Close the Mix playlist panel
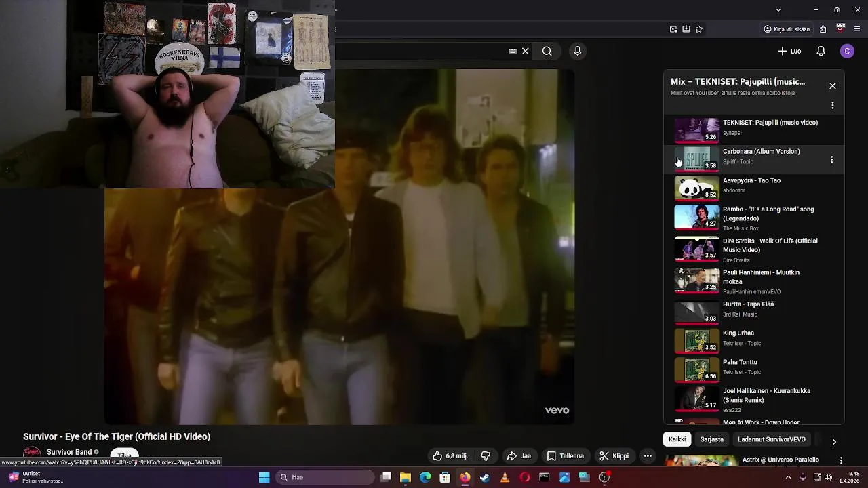Viewport: 868px width, 488px height. [x=833, y=86]
